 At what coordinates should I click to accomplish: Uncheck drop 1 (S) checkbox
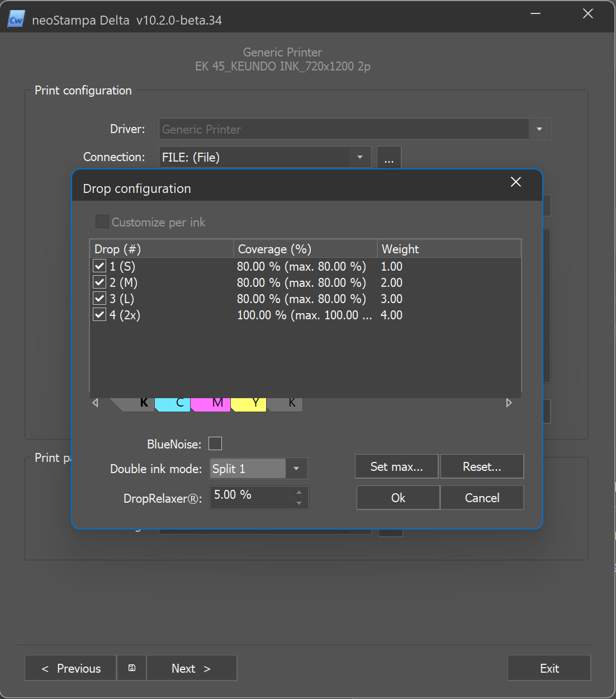[x=99, y=266]
